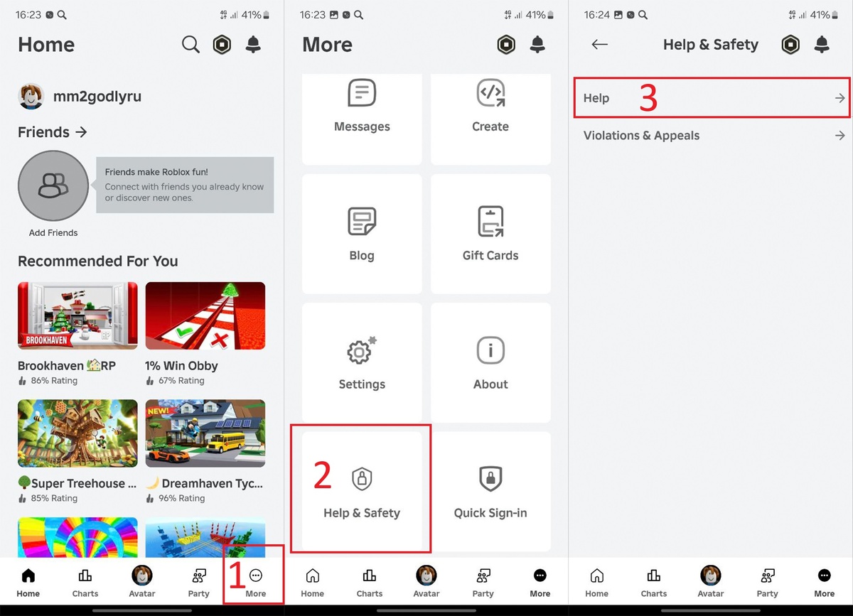Select Avatar tab in More screen navbar
This screenshot has width=853, height=616.
426,582
